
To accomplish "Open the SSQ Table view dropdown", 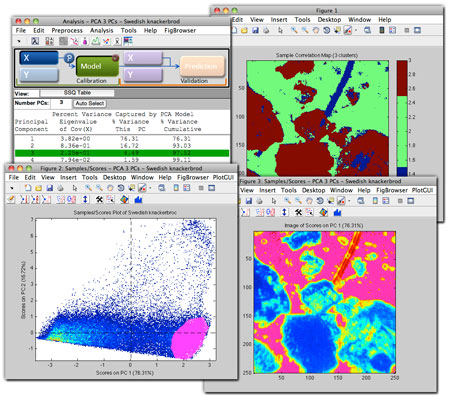I will 77,93.
